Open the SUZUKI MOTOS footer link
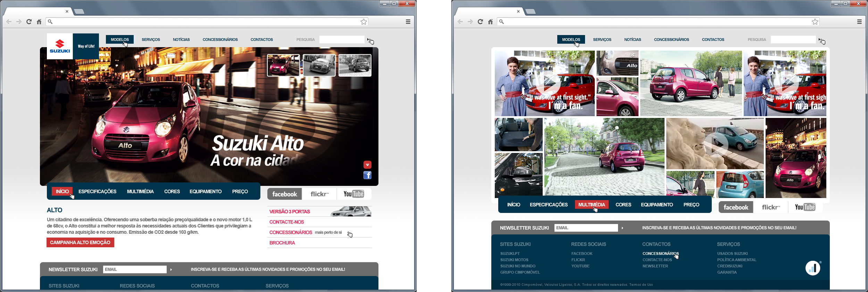This screenshot has width=868, height=292. pyautogui.click(x=514, y=260)
